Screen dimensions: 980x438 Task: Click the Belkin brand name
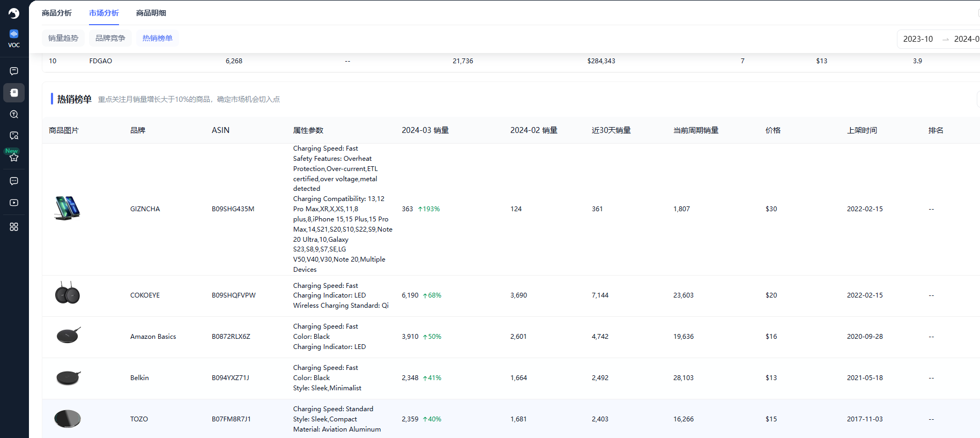click(x=139, y=378)
